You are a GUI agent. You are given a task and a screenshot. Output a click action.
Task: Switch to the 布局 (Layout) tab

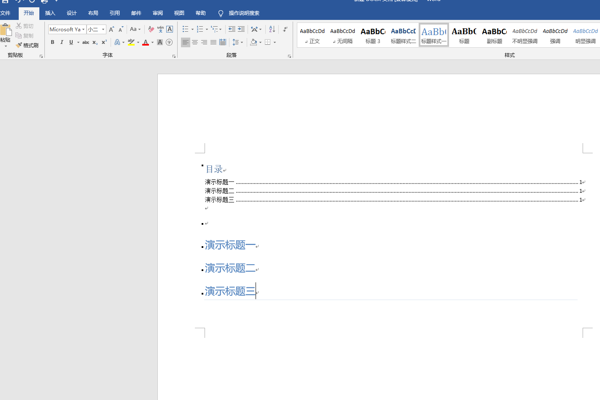pos(93,13)
